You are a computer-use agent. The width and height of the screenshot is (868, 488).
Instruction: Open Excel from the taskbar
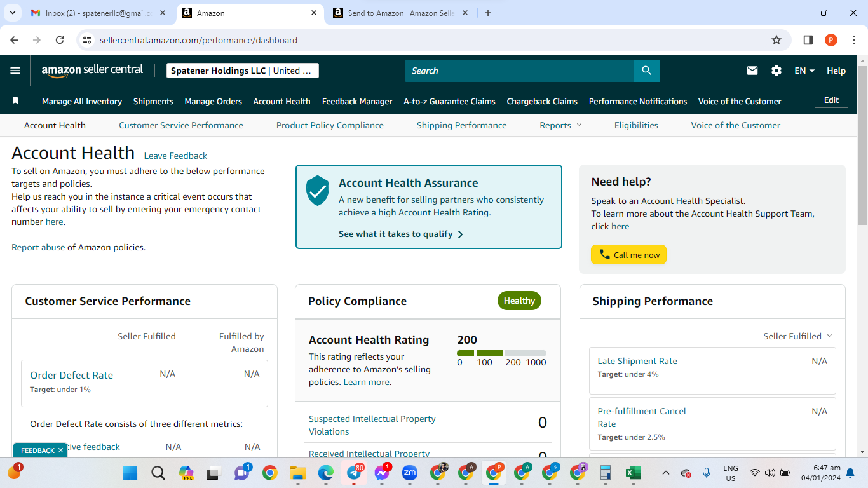click(x=633, y=473)
